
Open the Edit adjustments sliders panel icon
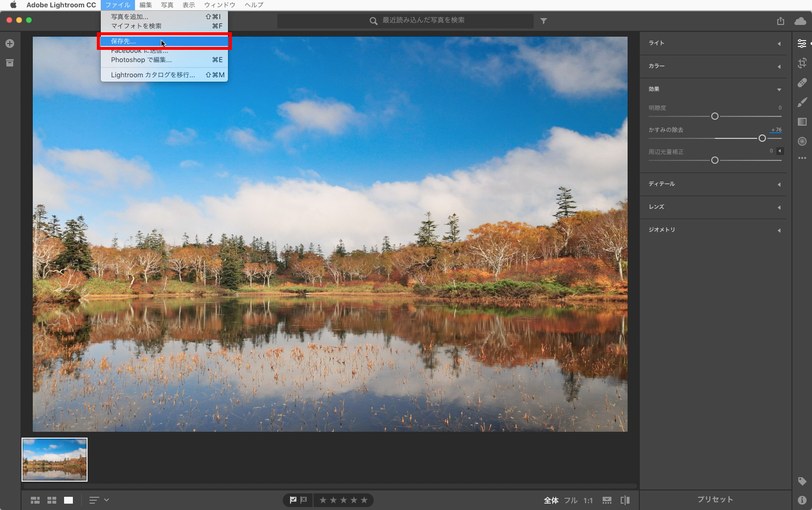pyautogui.click(x=802, y=44)
